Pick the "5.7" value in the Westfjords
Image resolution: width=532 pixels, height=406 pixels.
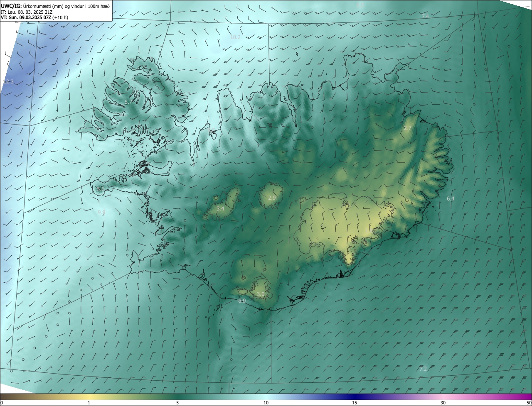128,102
